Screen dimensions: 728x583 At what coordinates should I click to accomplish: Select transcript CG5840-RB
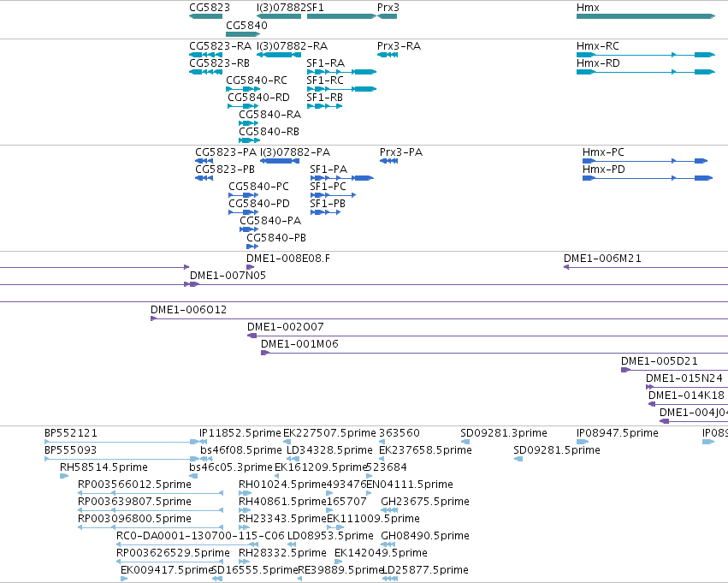249,140
